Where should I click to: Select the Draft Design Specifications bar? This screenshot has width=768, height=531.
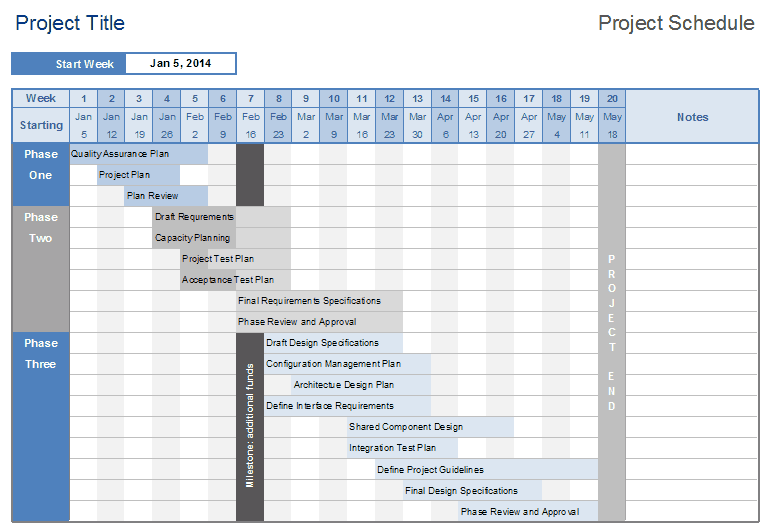pos(334,343)
